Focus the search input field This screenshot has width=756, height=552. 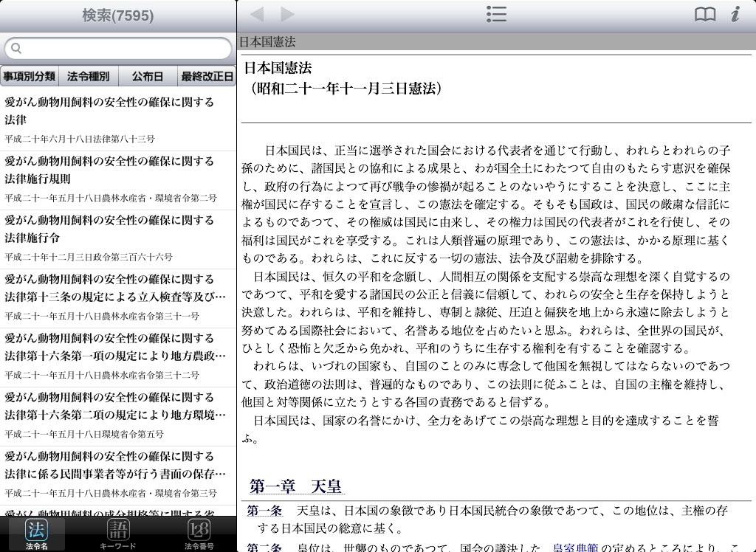(122, 49)
